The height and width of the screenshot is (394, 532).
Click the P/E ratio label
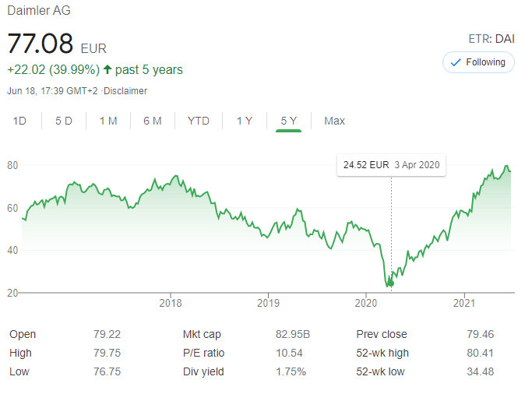203,353
